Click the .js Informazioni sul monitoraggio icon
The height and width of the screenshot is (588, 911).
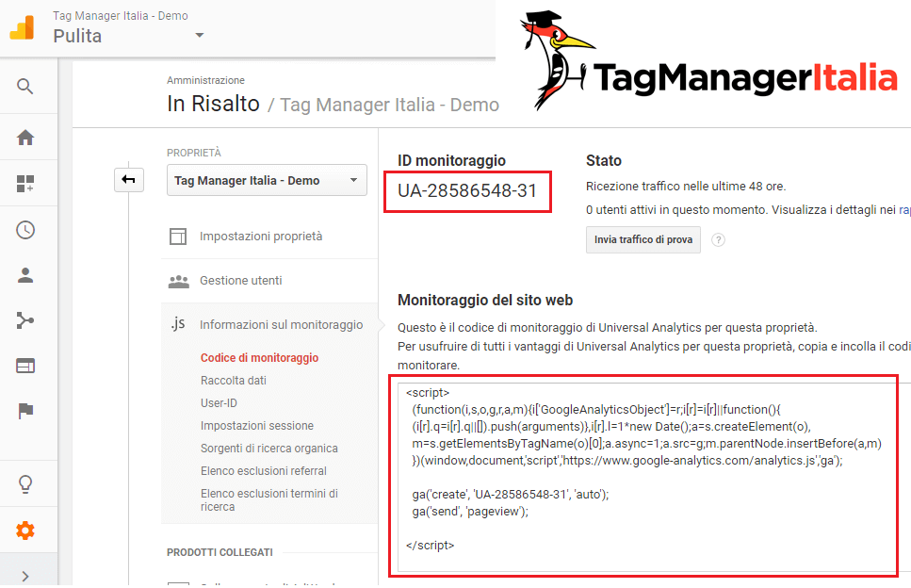[178, 323]
